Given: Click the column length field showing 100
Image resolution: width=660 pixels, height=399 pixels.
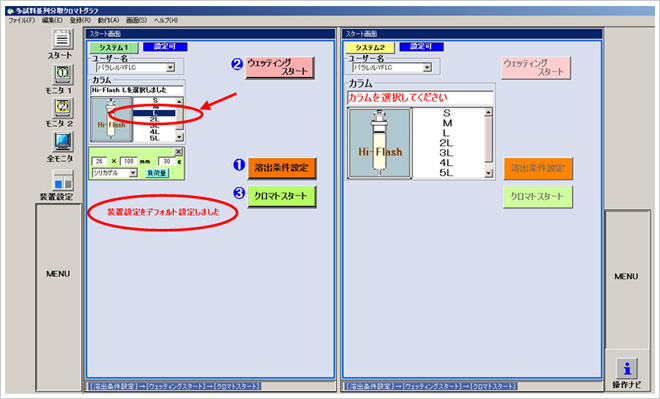Looking at the screenshot, I should 129,161.
